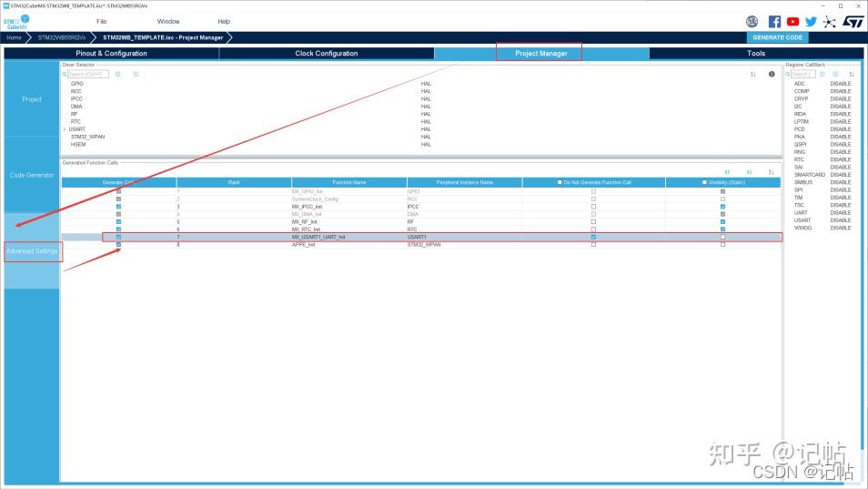Open DISABLE dropdown for I2C callback

point(841,107)
